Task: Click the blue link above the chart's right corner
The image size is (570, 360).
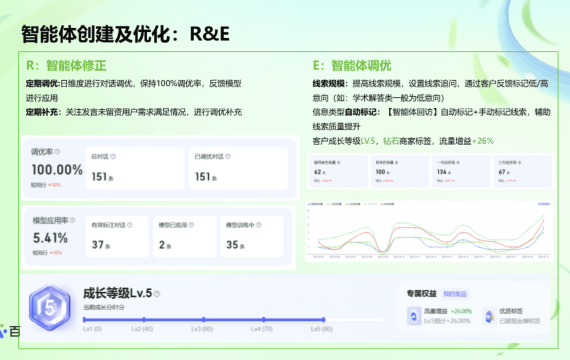Action: [x=544, y=204]
